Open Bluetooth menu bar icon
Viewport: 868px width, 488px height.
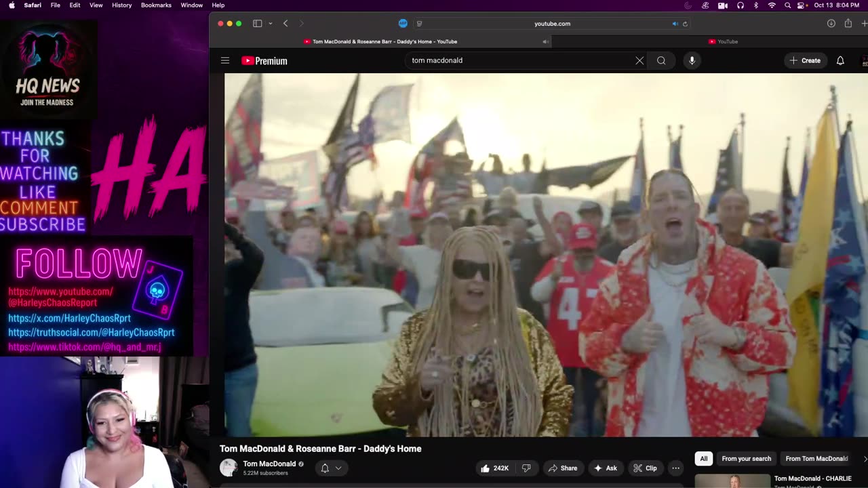click(x=756, y=5)
